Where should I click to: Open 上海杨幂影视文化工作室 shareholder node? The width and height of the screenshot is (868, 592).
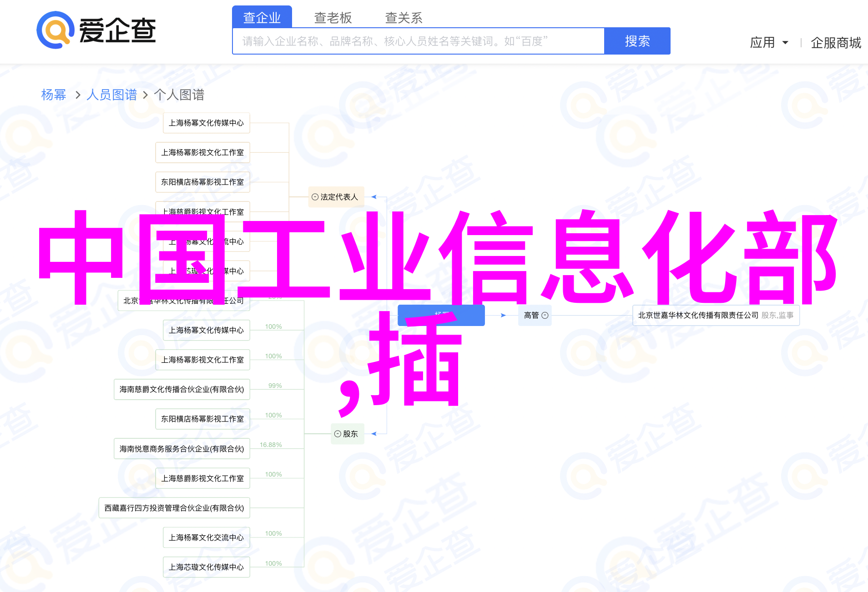[x=203, y=360]
